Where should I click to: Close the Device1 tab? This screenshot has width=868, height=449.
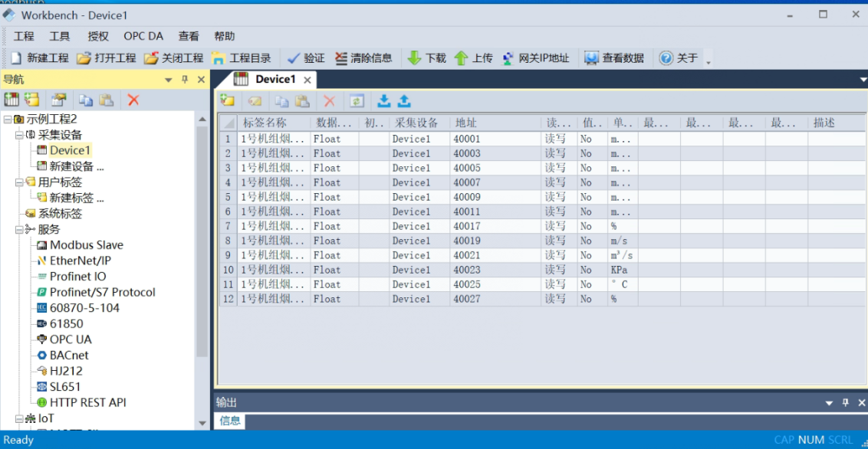307,80
